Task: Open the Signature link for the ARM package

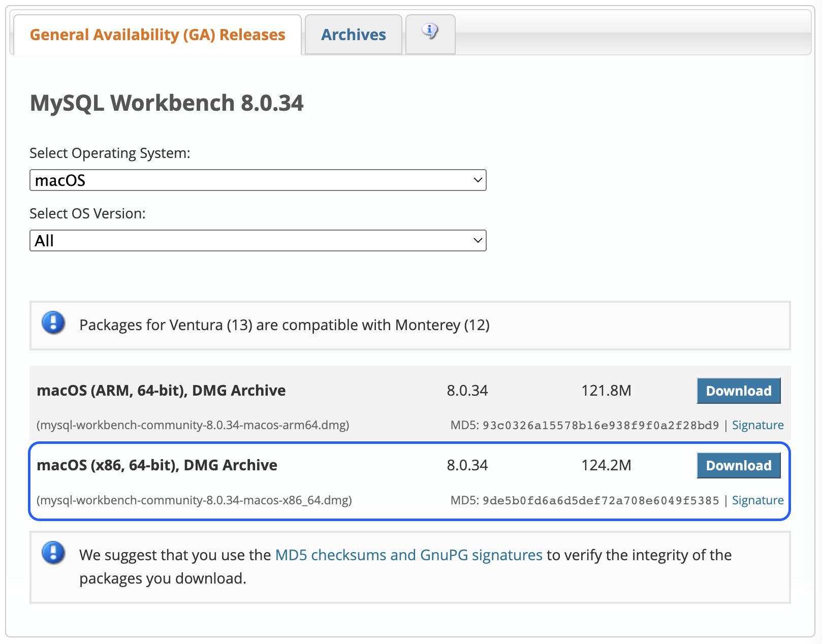Action: point(757,425)
